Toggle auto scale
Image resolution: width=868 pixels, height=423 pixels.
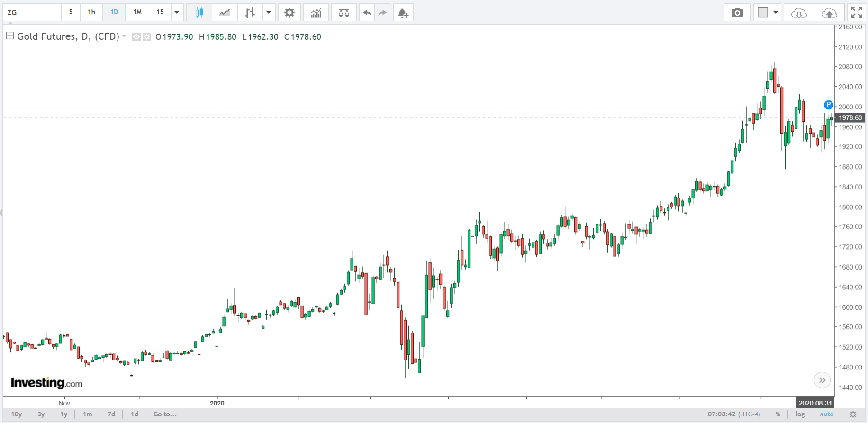click(827, 414)
